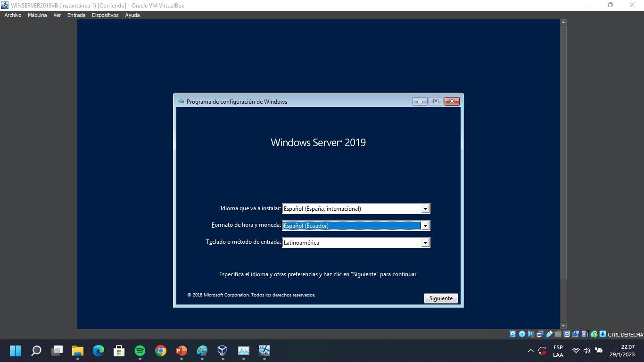
Task: Click the Windows Server 2019 VM taskbar icon
Action: [264, 351]
